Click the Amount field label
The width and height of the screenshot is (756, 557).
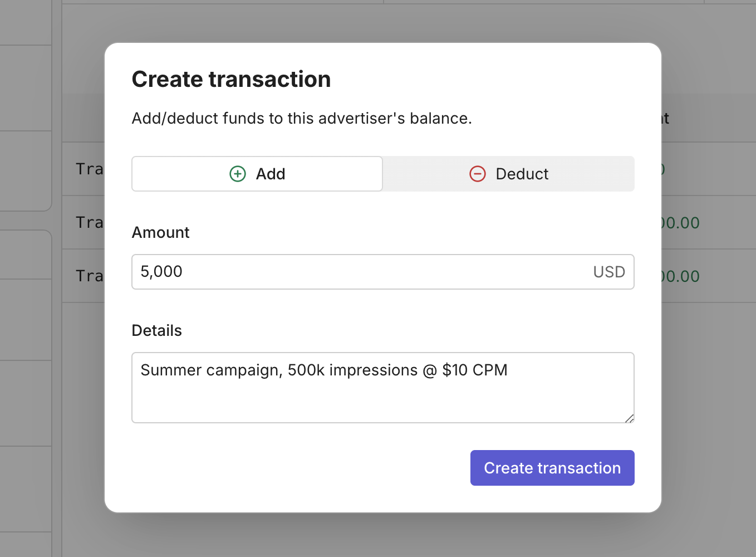tap(160, 232)
